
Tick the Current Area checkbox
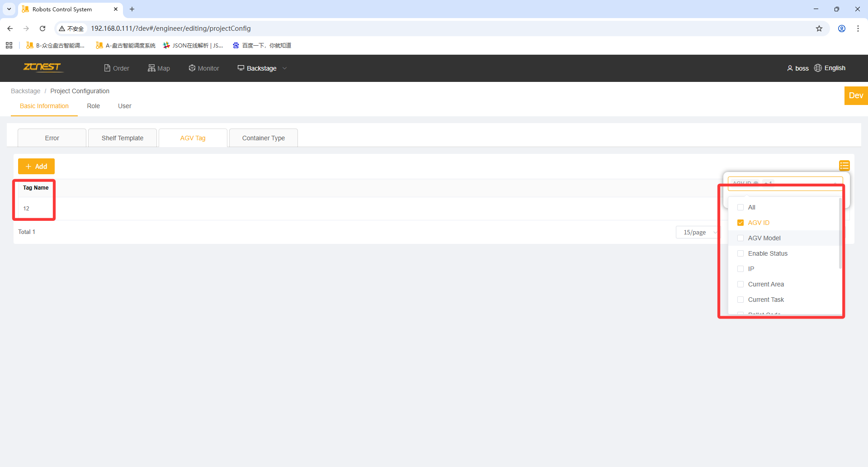[x=741, y=284]
